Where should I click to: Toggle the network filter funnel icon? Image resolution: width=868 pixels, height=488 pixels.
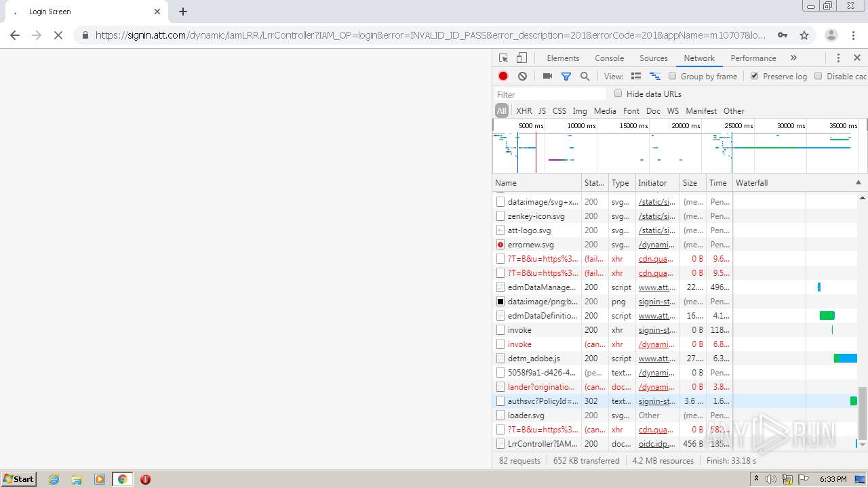(566, 77)
